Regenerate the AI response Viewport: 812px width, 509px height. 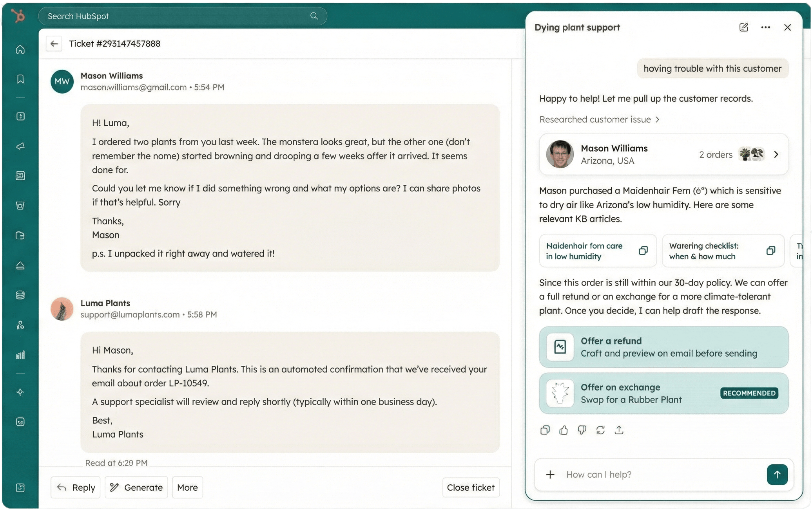tap(600, 430)
